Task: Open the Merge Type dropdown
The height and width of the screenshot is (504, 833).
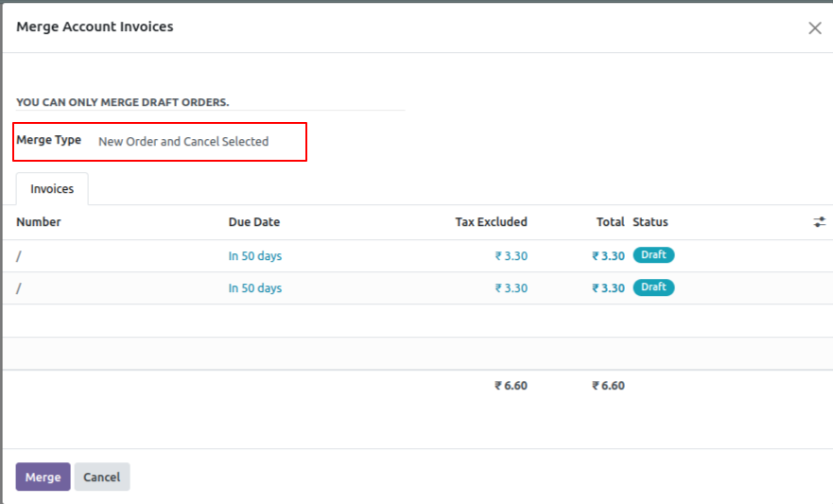Action: pos(183,142)
